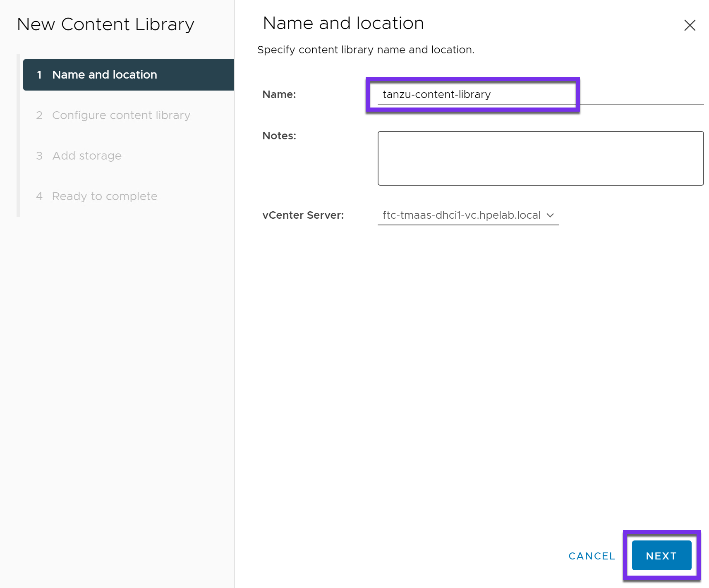Viewport: 709px width, 588px height.
Task: Open the vCenter Server dropdown
Action: click(x=467, y=215)
